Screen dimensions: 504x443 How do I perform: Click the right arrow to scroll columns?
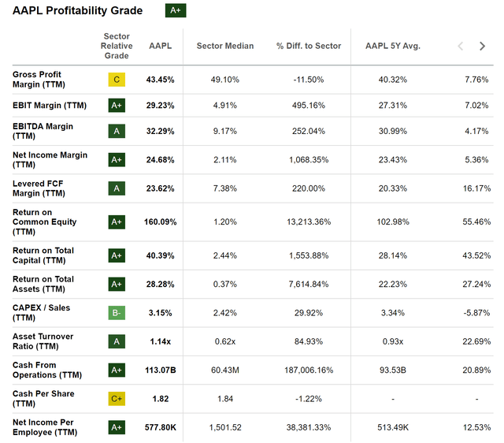(x=482, y=46)
